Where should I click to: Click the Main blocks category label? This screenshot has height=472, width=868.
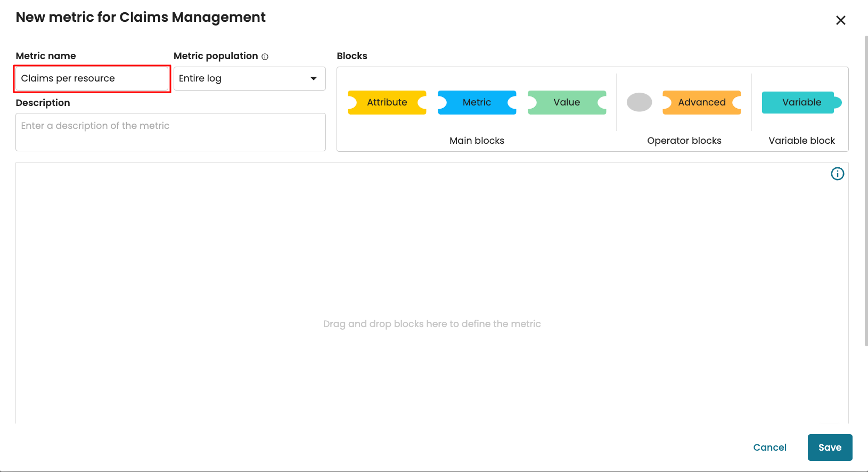(477, 141)
